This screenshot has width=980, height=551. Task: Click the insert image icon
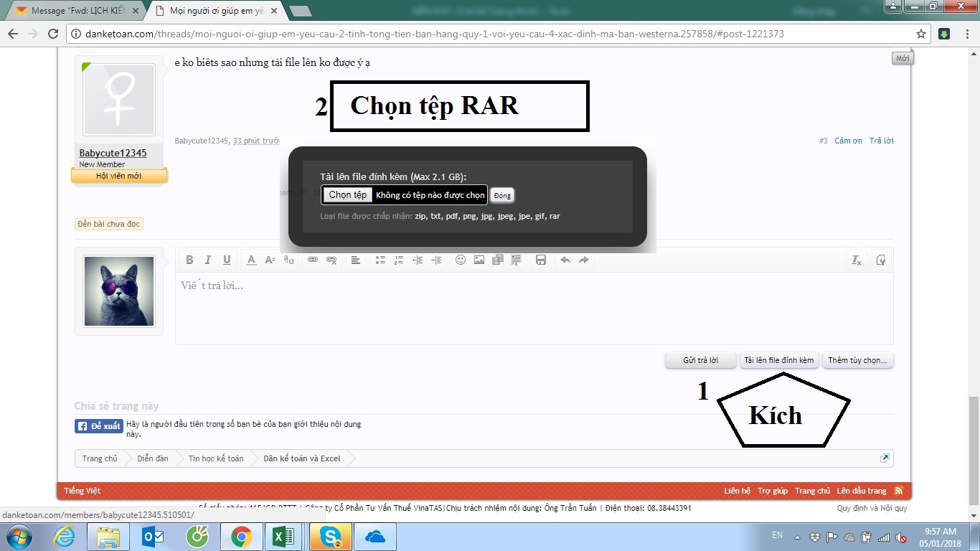click(479, 260)
